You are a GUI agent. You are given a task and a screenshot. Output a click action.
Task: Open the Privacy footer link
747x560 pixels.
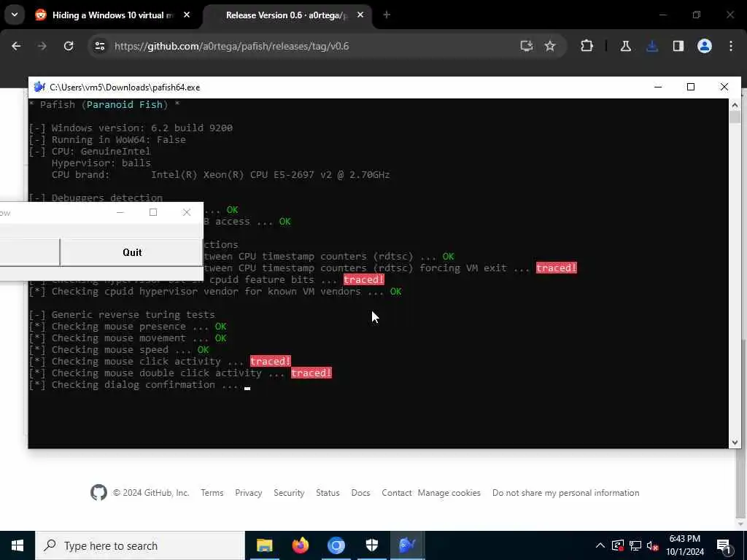click(248, 493)
